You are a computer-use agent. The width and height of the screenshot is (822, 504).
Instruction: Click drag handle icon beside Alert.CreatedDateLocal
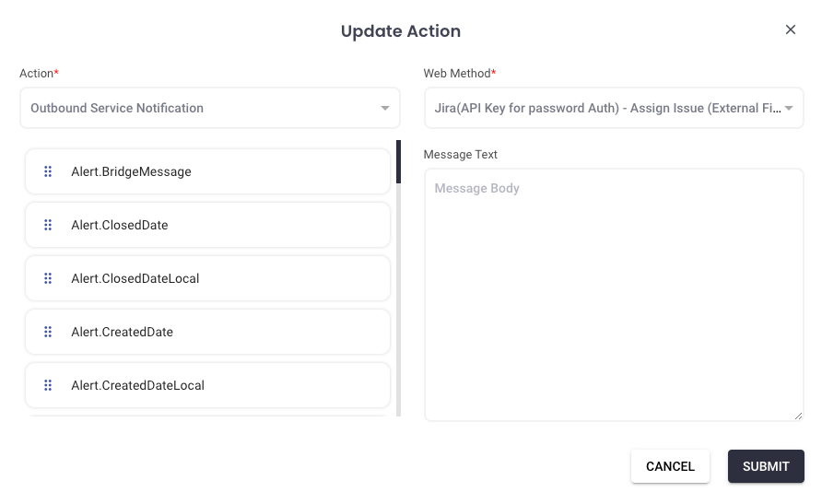(x=48, y=385)
